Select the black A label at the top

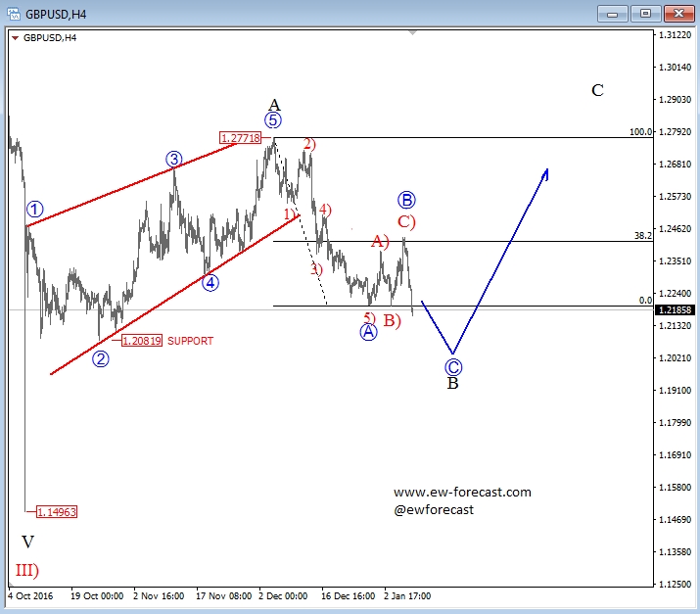coord(274,105)
